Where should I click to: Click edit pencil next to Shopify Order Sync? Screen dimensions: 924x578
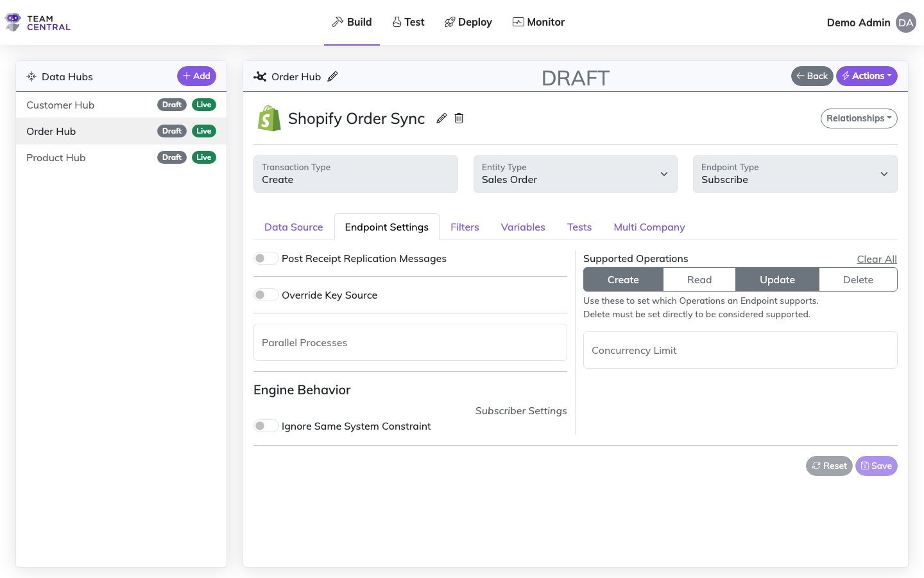441,118
